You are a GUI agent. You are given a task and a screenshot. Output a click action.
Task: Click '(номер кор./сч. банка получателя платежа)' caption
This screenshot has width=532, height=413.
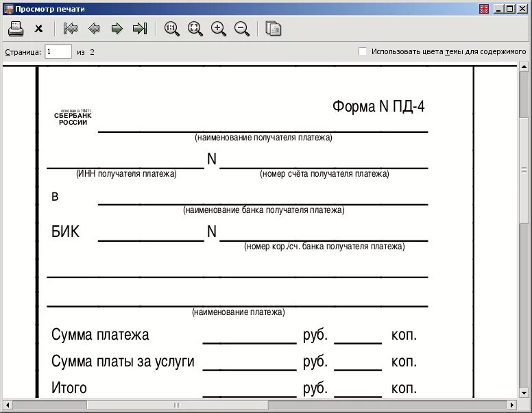pos(324,246)
